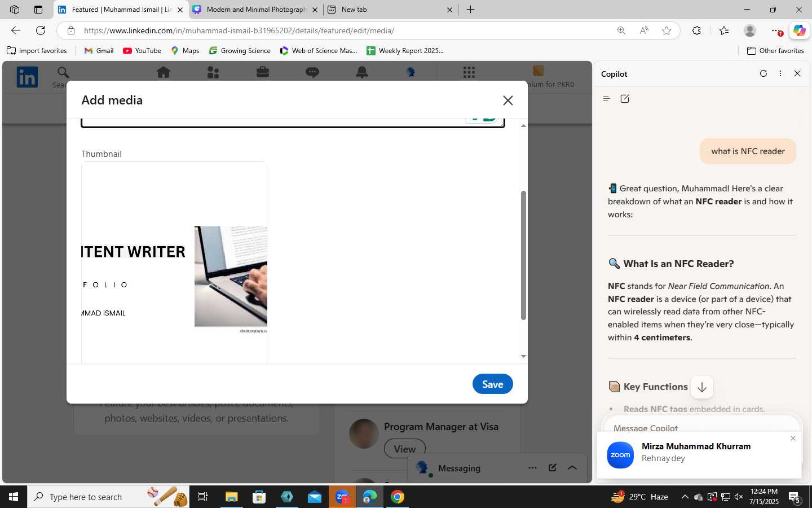Switch to Featured LinkedIn browser tab
The height and width of the screenshot is (508, 812).
(121, 10)
